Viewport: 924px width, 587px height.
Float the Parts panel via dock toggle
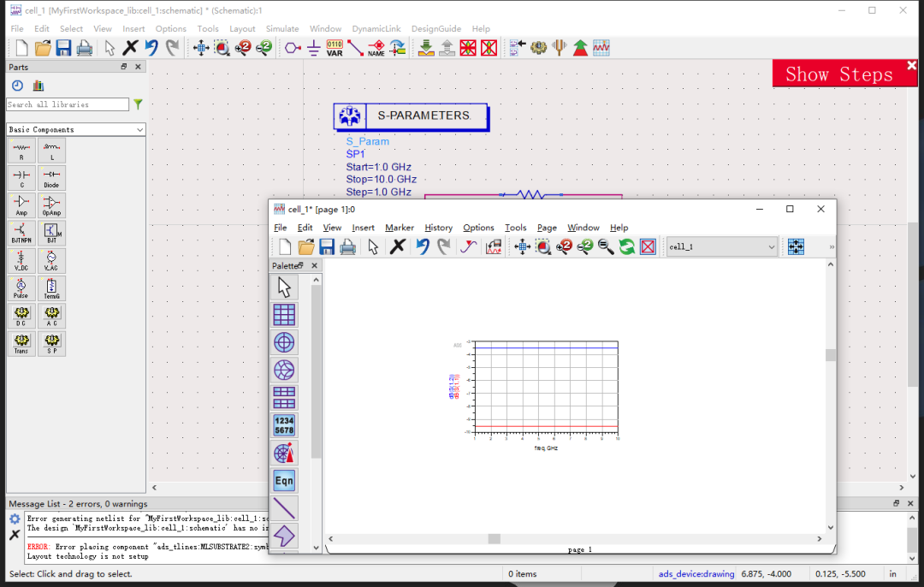click(x=124, y=67)
